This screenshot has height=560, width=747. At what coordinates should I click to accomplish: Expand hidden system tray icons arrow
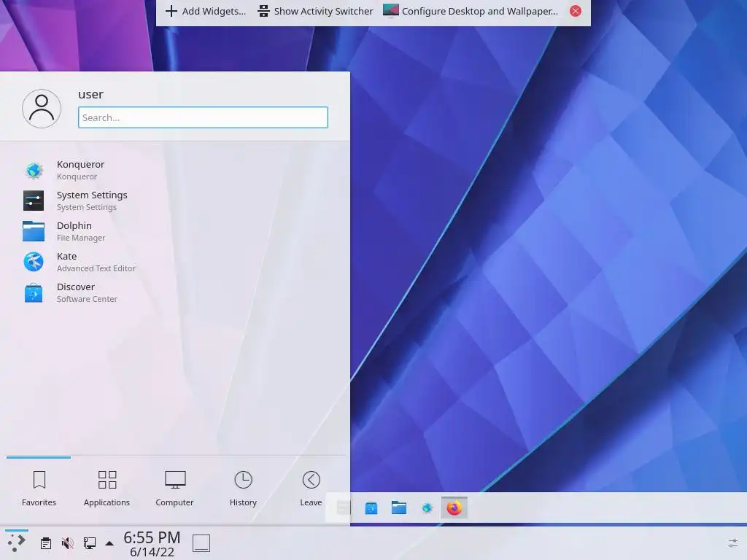click(109, 542)
